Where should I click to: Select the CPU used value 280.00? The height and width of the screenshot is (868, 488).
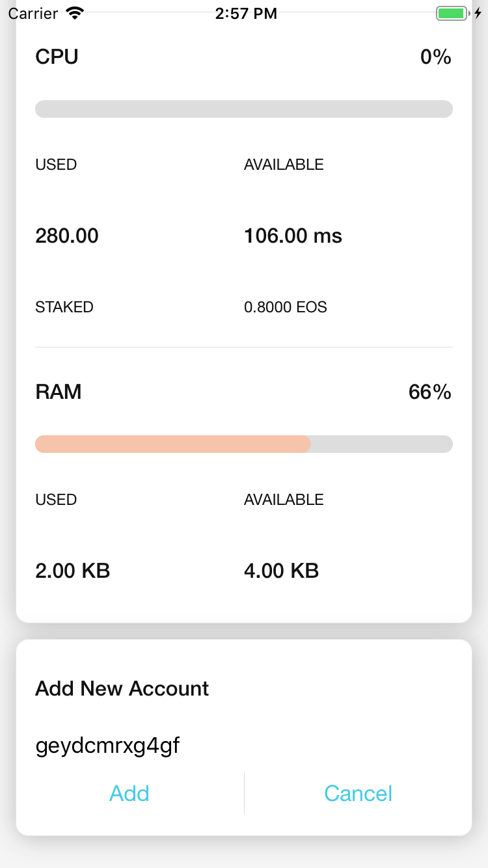67,236
